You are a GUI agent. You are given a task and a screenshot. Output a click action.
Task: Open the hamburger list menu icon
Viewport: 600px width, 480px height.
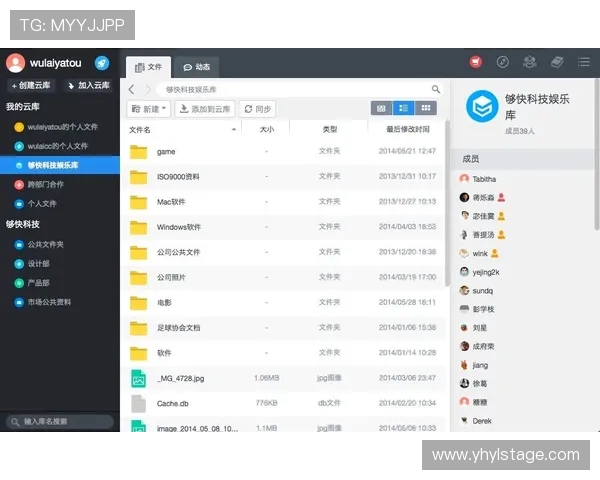click(584, 62)
